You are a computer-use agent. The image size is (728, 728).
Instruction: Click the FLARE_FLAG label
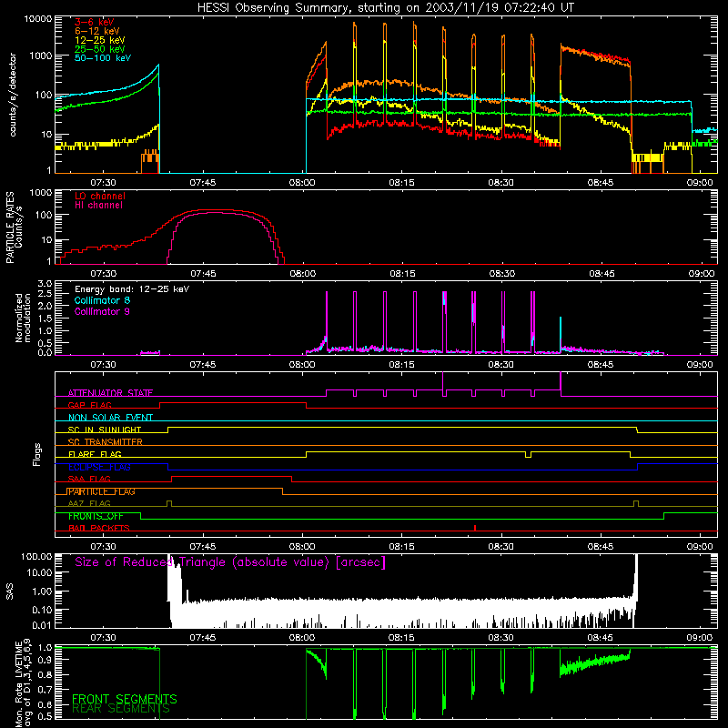tap(95, 454)
